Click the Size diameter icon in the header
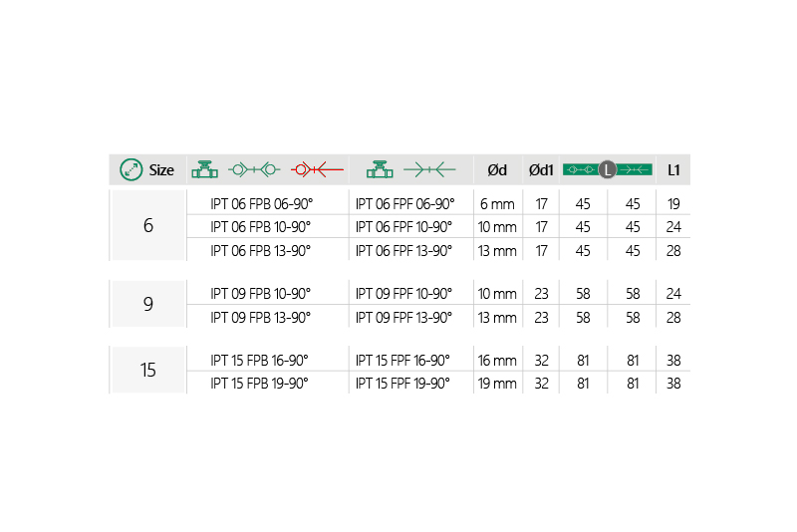 click(132, 169)
